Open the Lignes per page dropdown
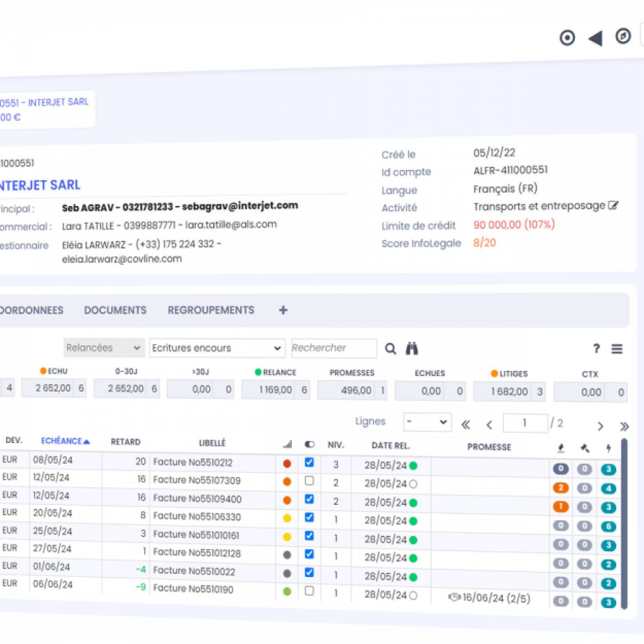 pos(427,422)
